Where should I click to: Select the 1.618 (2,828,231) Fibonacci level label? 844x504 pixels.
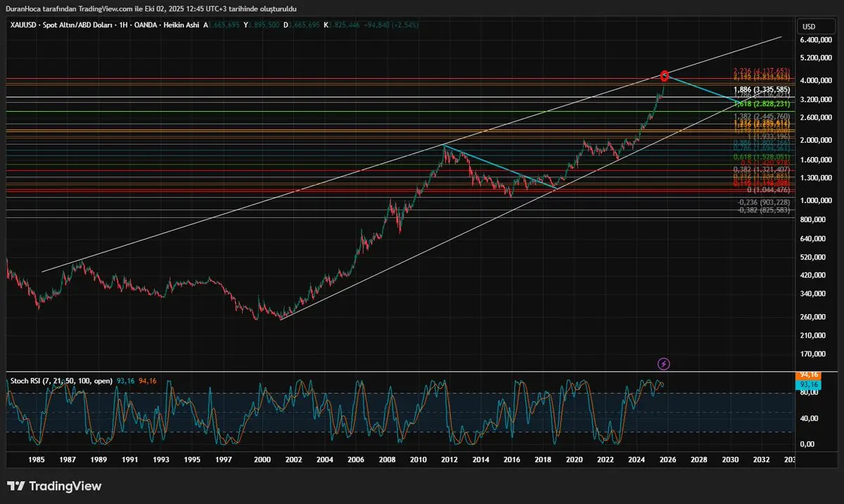coord(762,104)
